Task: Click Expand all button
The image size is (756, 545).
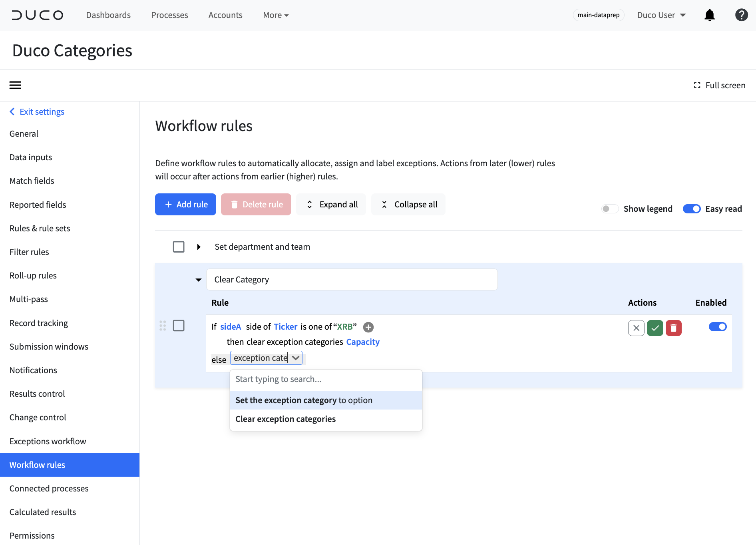Action: coord(331,205)
